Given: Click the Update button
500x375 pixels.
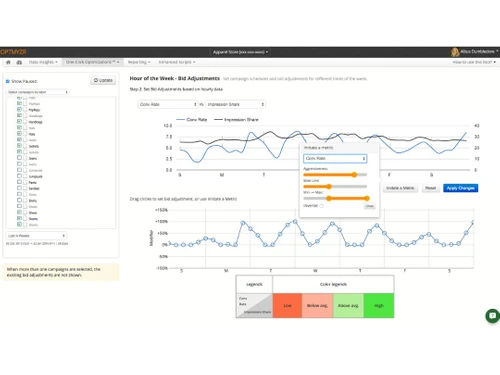Looking at the screenshot, I should pos(103,80).
